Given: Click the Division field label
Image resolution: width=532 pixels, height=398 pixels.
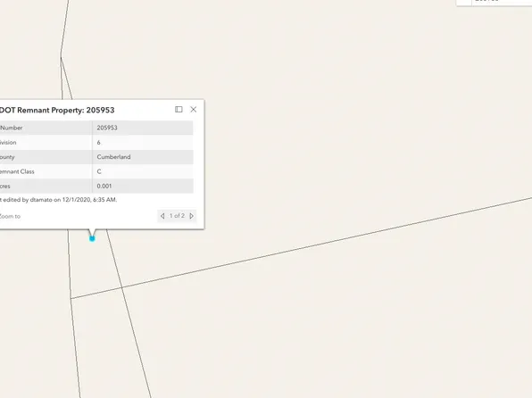Looking at the screenshot, I should (8, 143).
